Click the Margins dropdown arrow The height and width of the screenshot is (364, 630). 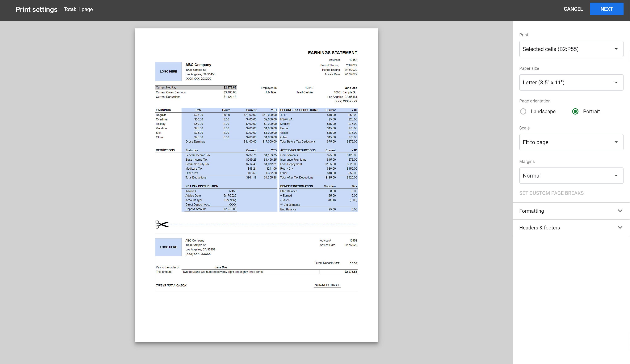click(616, 175)
